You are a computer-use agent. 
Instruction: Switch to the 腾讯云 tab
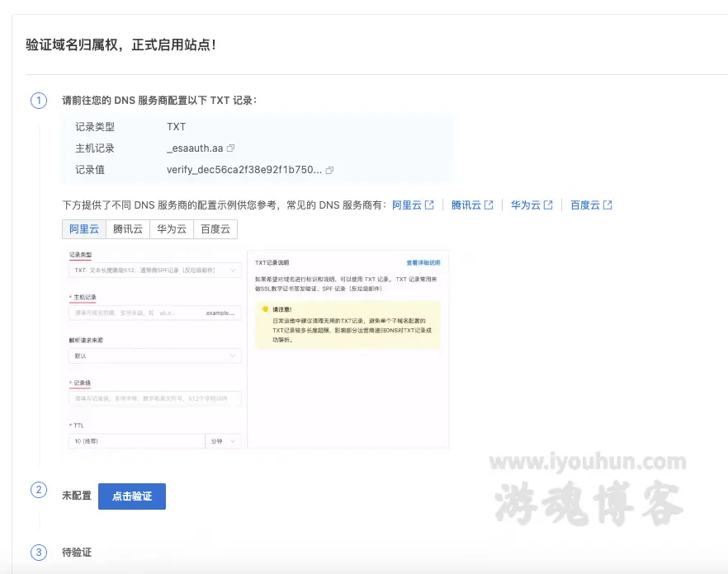(127, 229)
